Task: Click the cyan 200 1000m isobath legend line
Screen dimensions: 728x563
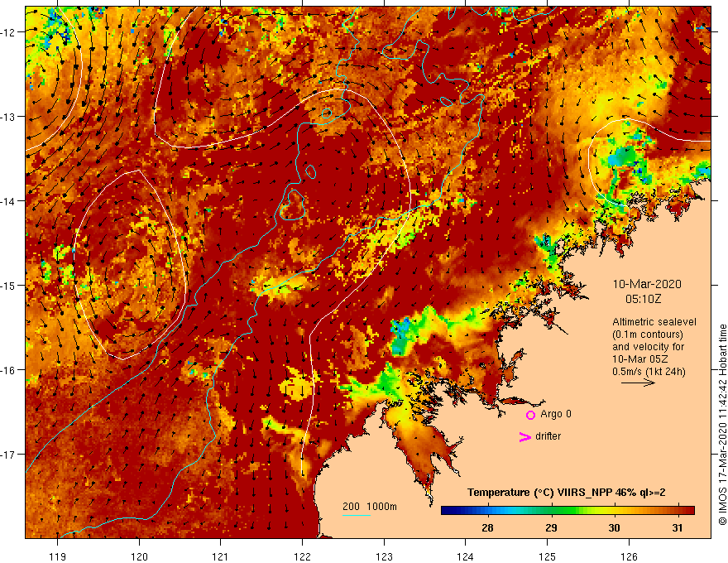Action: (356, 515)
